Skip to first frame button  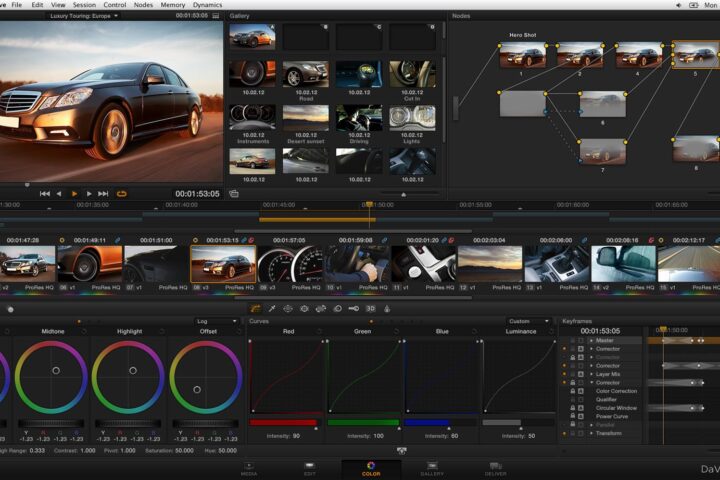click(45, 194)
